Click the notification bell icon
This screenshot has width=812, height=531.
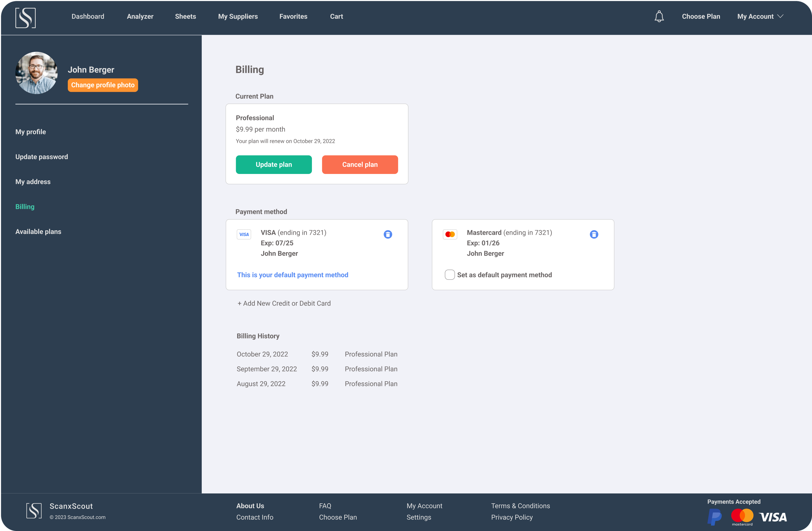tap(659, 16)
